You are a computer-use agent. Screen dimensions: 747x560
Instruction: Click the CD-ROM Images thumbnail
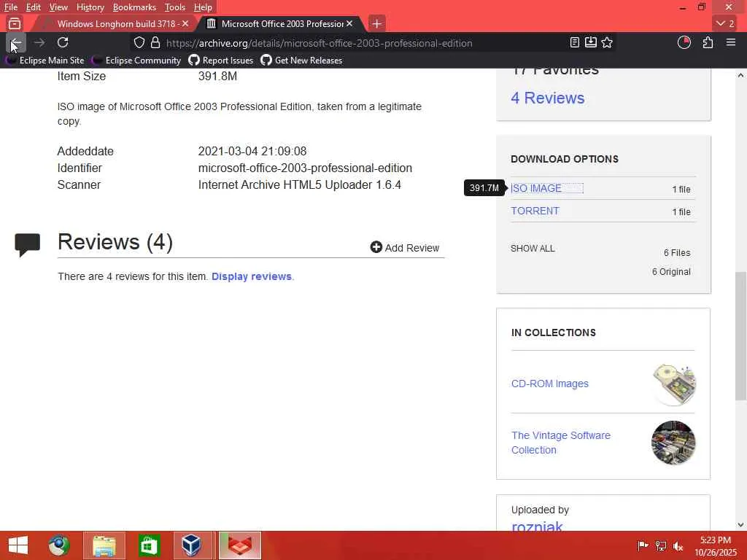pyautogui.click(x=673, y=384)
